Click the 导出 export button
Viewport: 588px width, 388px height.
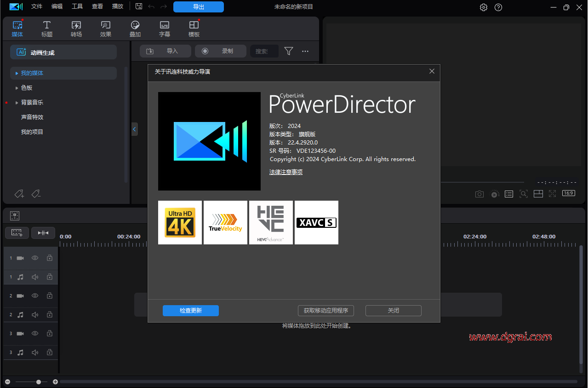[x=199, y=7]
